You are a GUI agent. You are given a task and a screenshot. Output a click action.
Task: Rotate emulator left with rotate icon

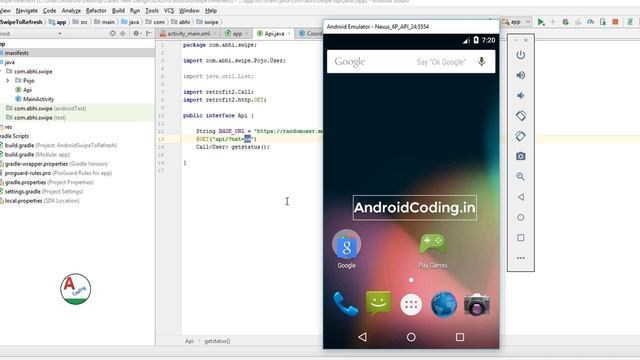(520, 116)
